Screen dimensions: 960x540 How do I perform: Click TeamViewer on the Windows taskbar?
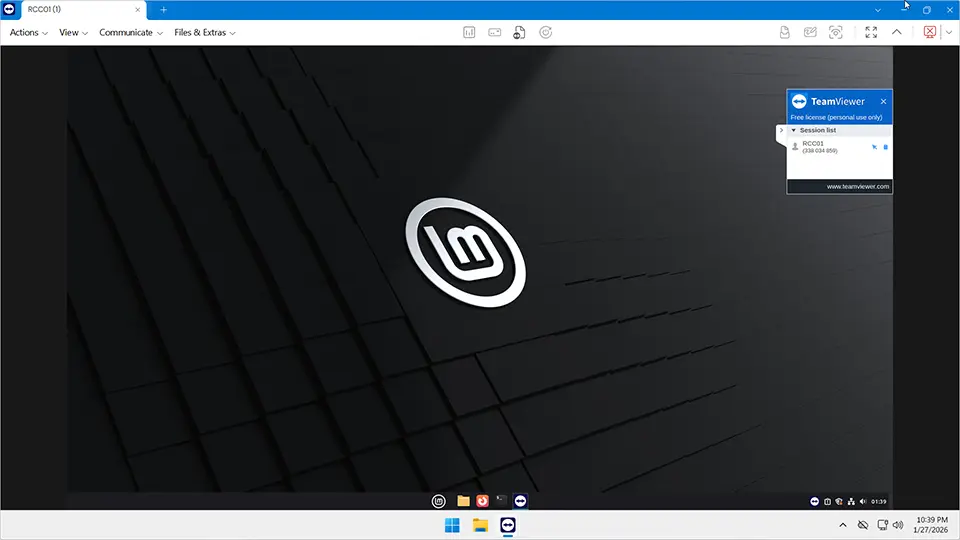click(508, 525)
